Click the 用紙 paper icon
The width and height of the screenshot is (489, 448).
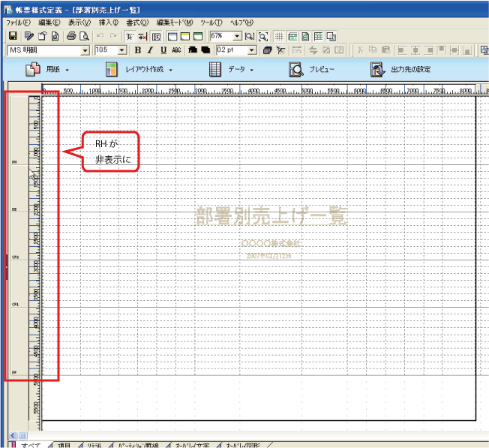tap(33, 70)
